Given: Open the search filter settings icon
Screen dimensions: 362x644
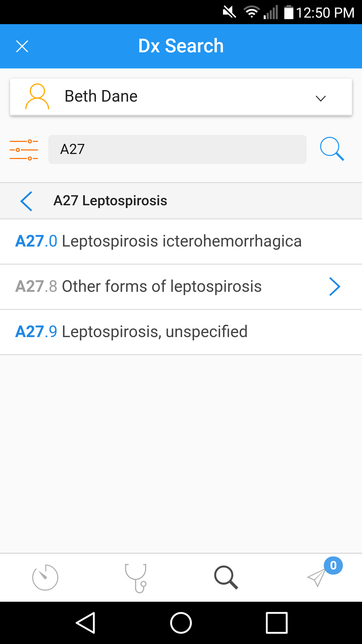Looking at the screenshot, I should coord(24,150).
